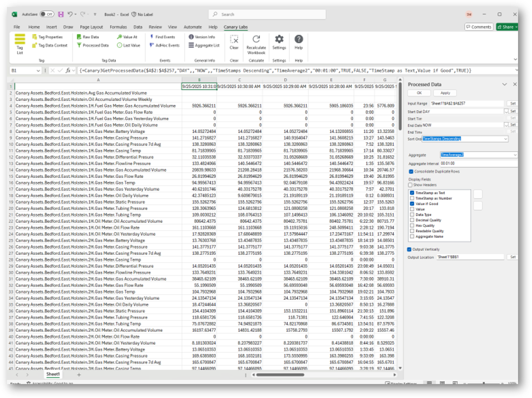532x398 pixels.
Task: Open the File menu
Action: point(17,27)
